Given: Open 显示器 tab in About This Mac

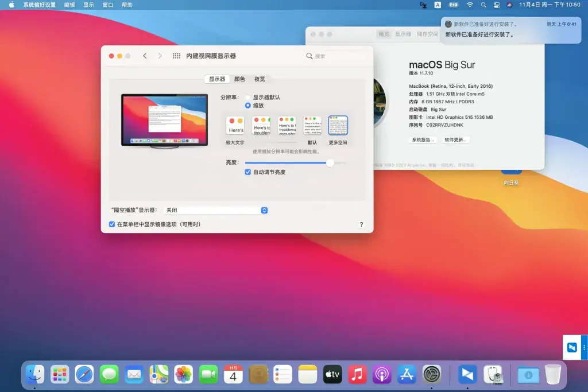Looking at the screenshot, I should pyautogui.click(x=403, y=34).
